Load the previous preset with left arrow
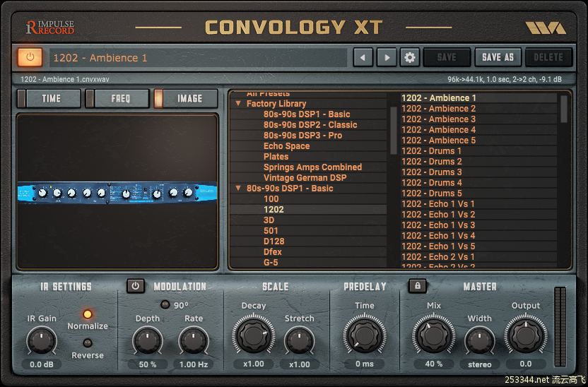The height and width of the screenshot is (387, 588). (x=363, y=58)
